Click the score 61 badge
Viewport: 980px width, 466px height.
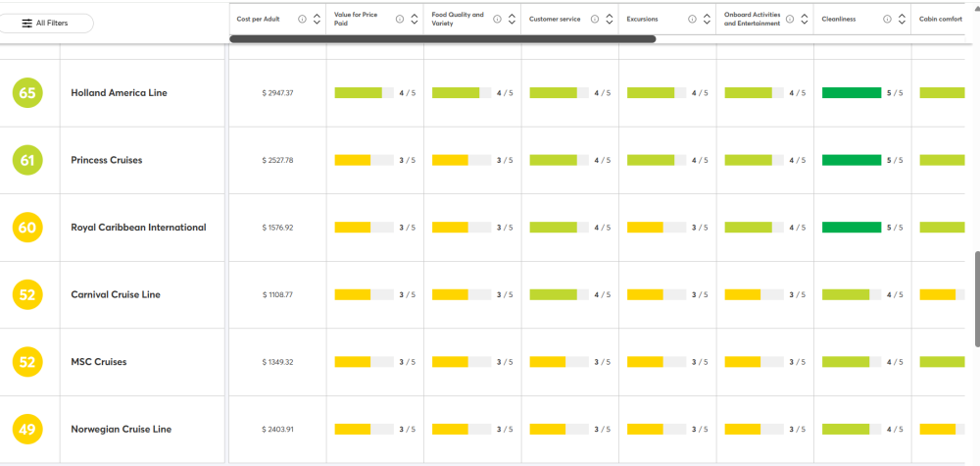coord(27,161)
